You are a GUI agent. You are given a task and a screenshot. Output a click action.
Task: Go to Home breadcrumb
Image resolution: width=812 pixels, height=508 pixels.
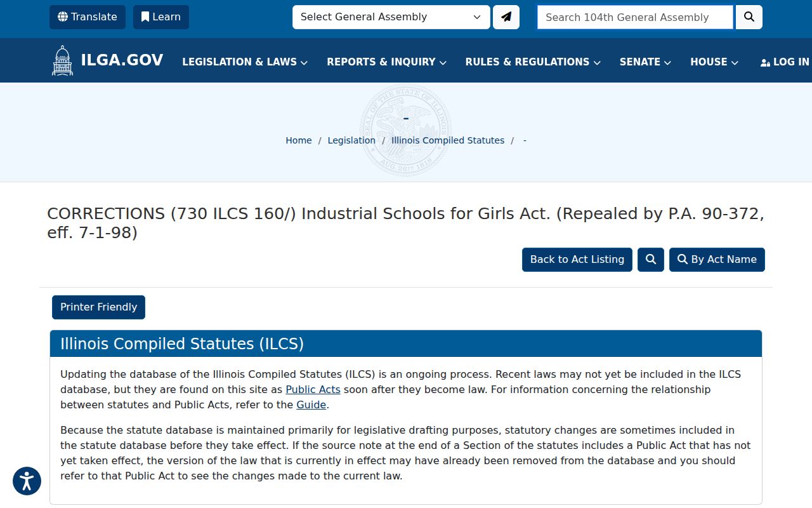tap(299, 140)
